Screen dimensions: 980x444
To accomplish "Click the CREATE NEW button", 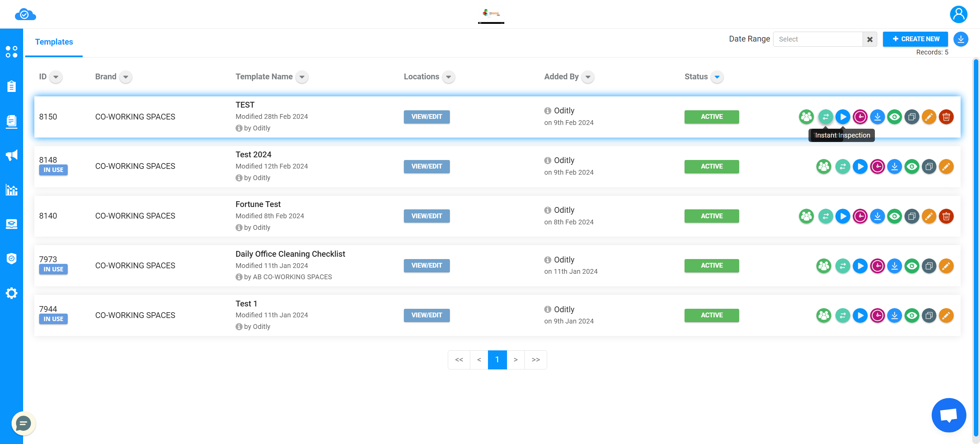I will pyautogui.click(x=915, y=39).
